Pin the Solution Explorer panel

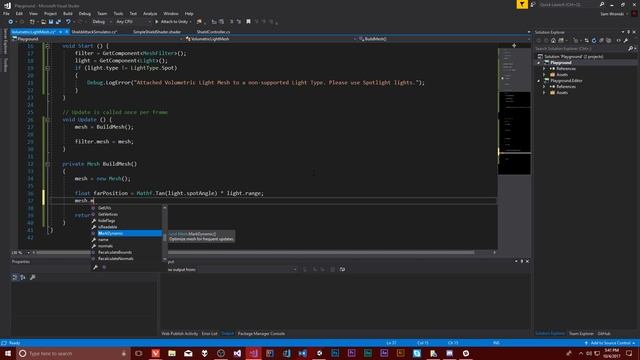point(629,32)
